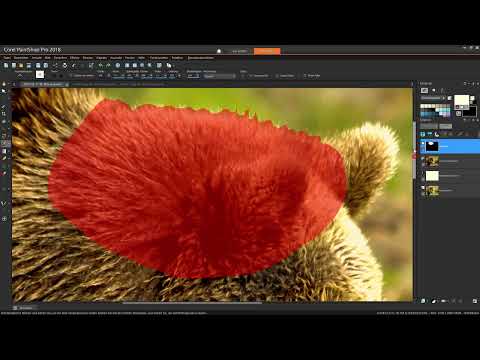Click the Undo arrow in standard toolbar

click(x=100, y=65)
